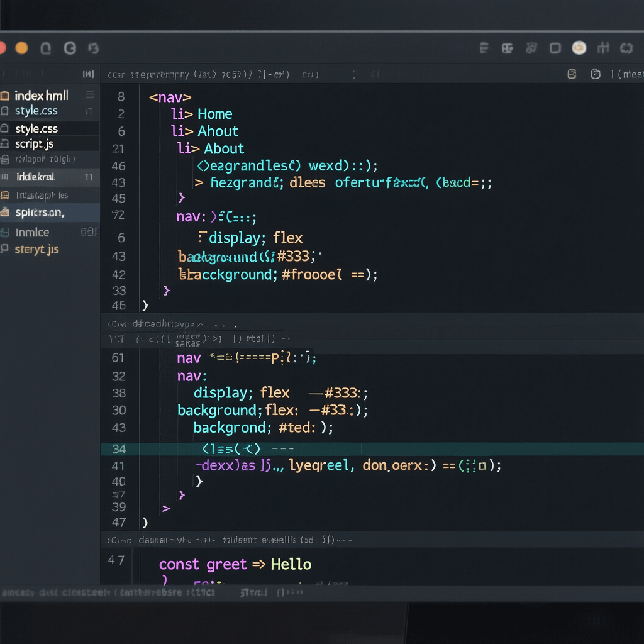Click the clock-like icon next to '(mies'
This screenshot has width=644, height=644.
[x=596, y=74]
